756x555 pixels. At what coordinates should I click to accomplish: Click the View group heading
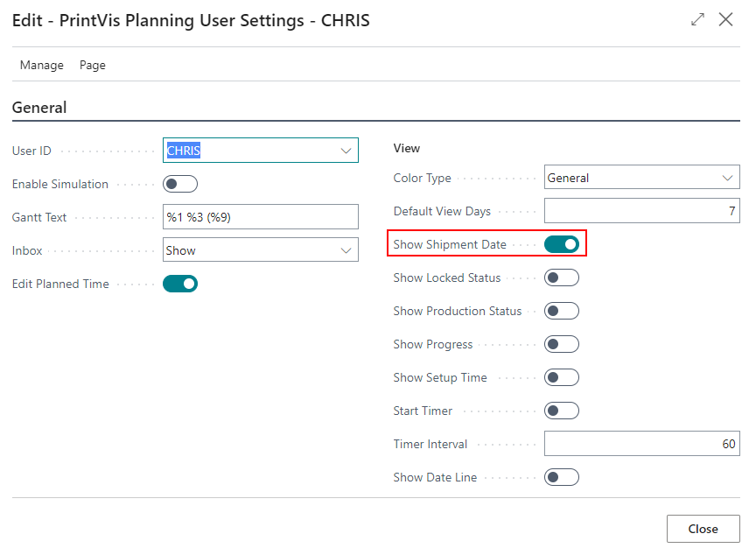click(407, 148)
